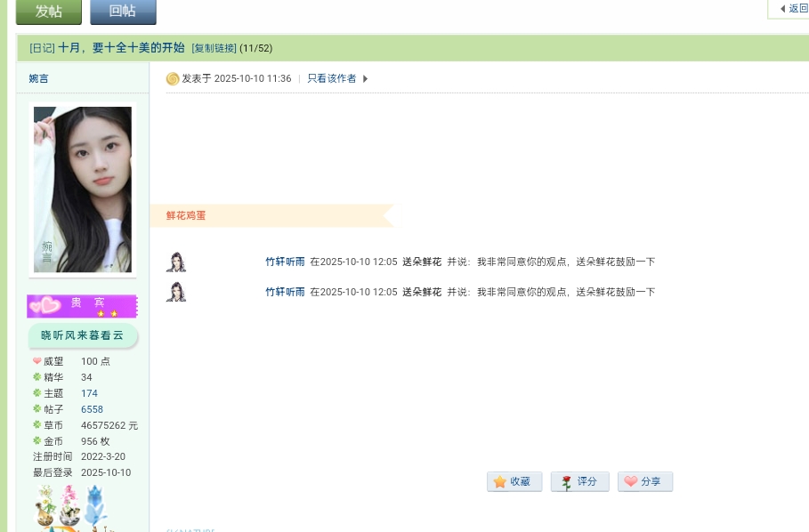Select 只看该作者 to filter by author
The width and height of the screenshot is (809, 532).
[x=331, y=79]
